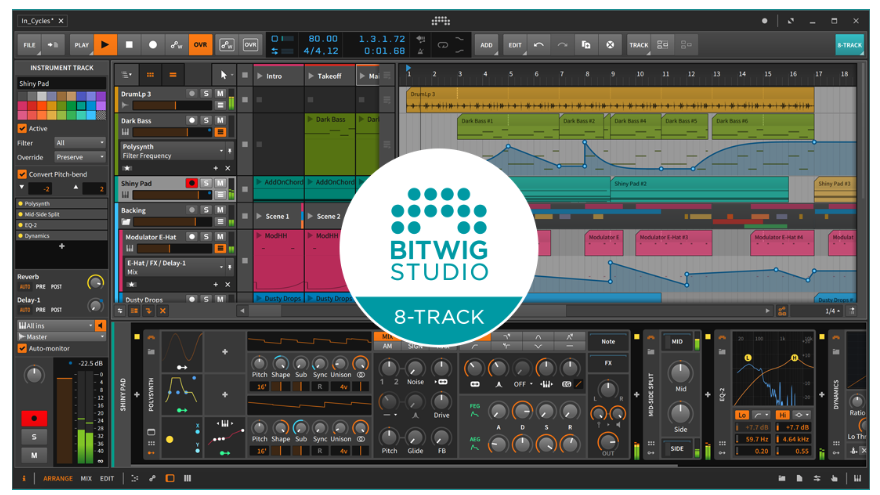The width and height of the screenshot is (880, 495).
Task: Click the Undo arrow icon
Action: [x=539, y=45]
